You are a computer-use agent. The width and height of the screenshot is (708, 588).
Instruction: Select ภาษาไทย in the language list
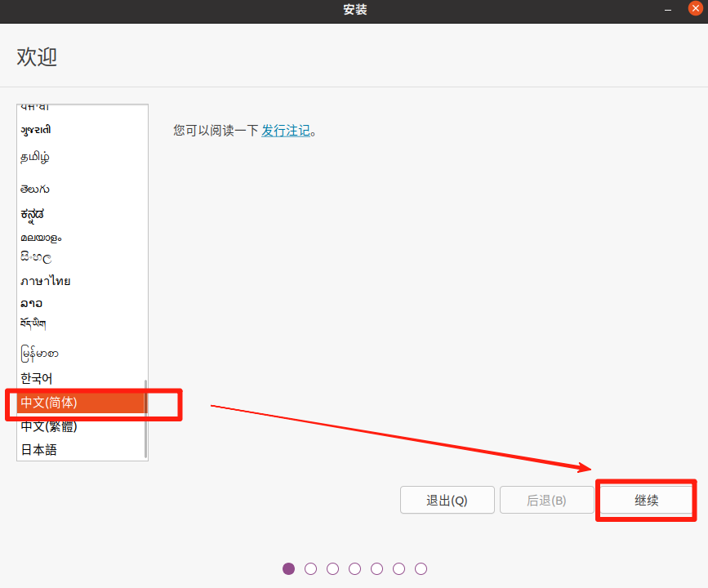(82, 281)
